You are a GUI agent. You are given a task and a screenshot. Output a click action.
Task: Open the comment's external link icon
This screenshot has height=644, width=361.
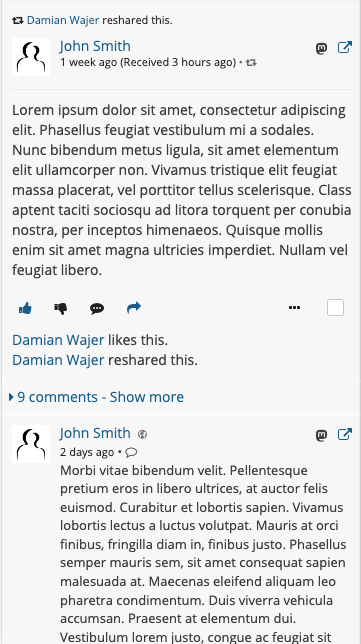click(345, 434)
